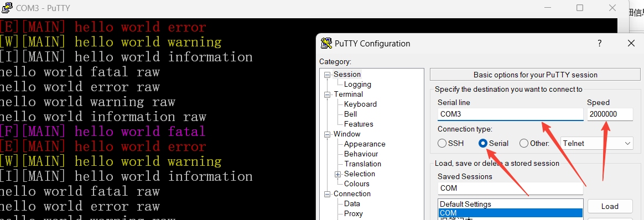The image size is (644, 220).
Task: Maximize the COM3 PuTTY window
Action: coord(579,8)
